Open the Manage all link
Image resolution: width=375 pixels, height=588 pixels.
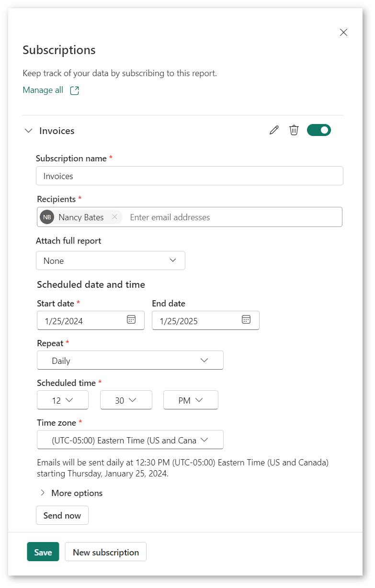[x=43, y=90]
